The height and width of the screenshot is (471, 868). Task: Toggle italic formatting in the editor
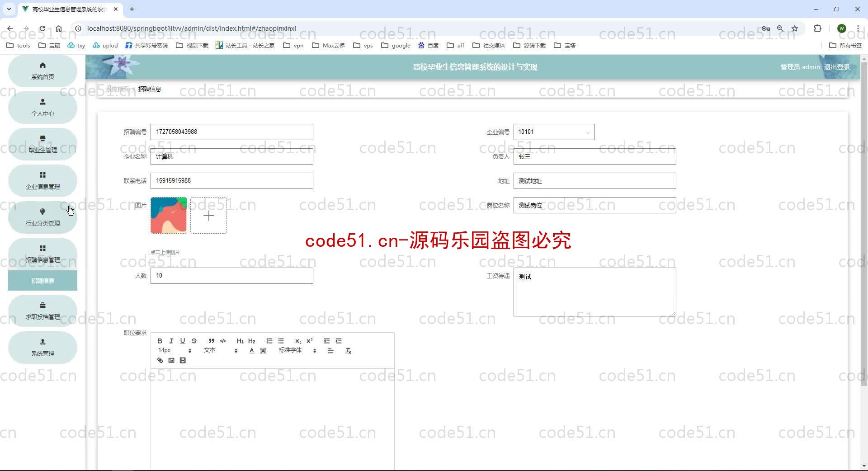(x=171, y=341)
